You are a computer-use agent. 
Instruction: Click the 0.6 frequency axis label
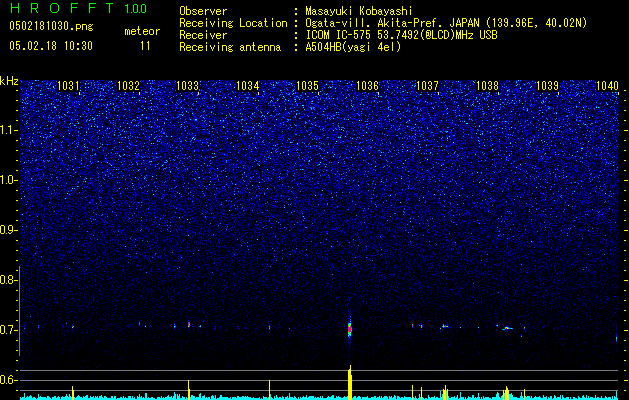point(8,380)
